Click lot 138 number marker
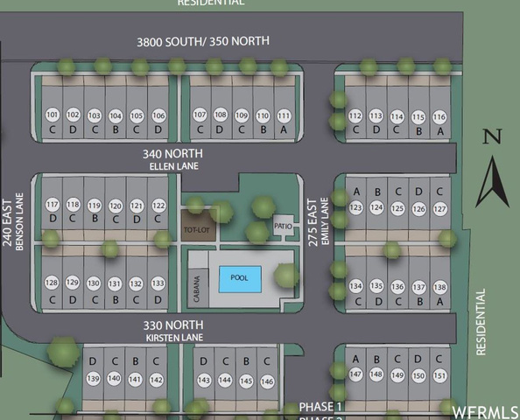This screenshot has width=520, height=420. [x=439, y=287]
